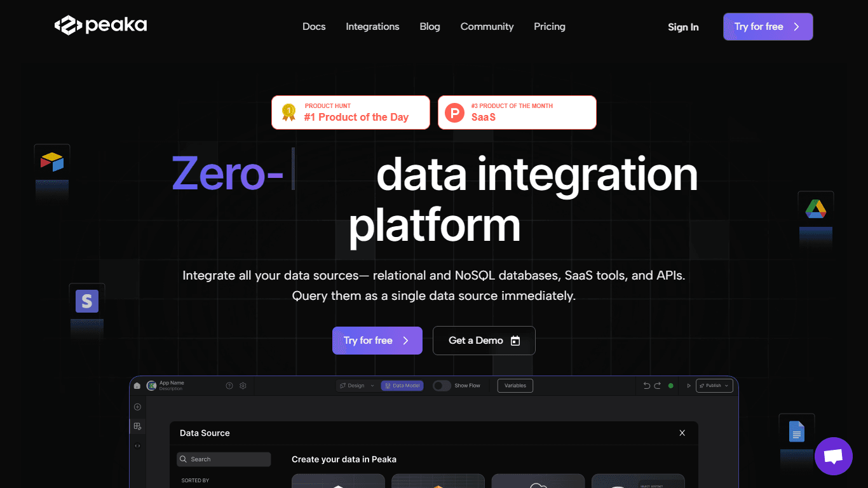Click the settings gear beside App Name

[243, 386]
